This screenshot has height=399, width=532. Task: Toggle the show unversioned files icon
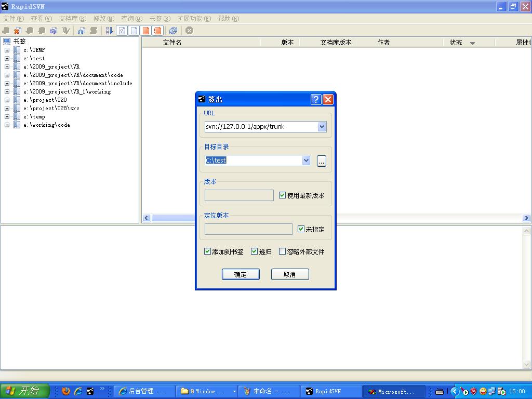pyautogui.click(x=122, y=31)
